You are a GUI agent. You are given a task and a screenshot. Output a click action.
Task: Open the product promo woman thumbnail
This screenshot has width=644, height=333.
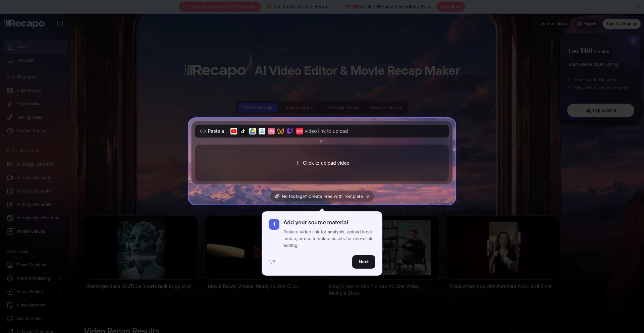coord(503,247)
